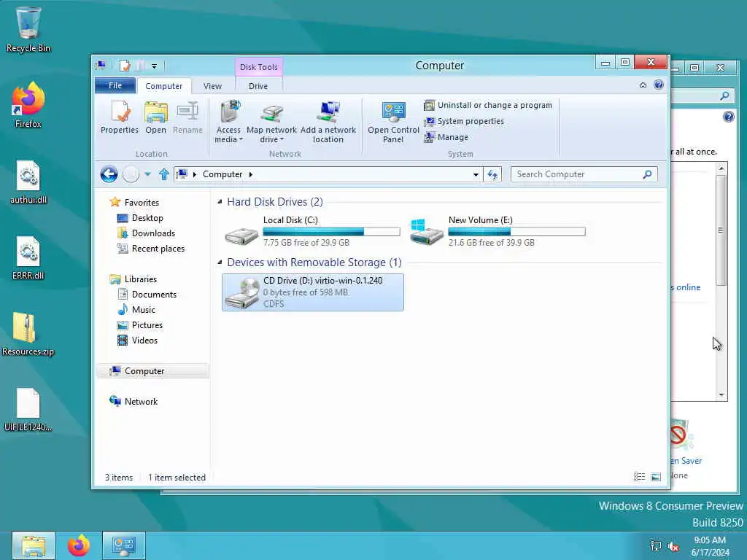747x560 pixels.
Task: Switch to details view in status bar
Action: pyautogui.click(x=639, y=477)
